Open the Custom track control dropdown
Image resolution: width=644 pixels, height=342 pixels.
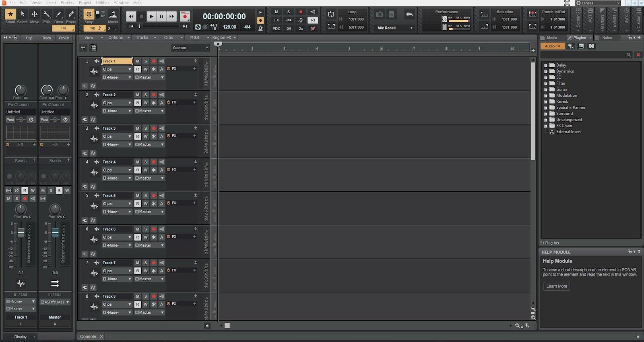(190, 48)
